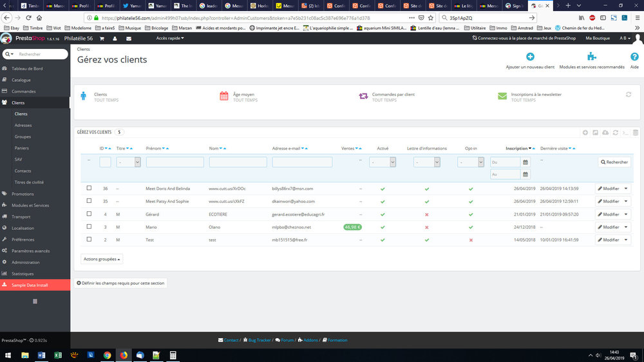Toggle Activé check for Gérard ECOTIERE
This screenshot has height=362, width=644.
[x=383, y=214]
